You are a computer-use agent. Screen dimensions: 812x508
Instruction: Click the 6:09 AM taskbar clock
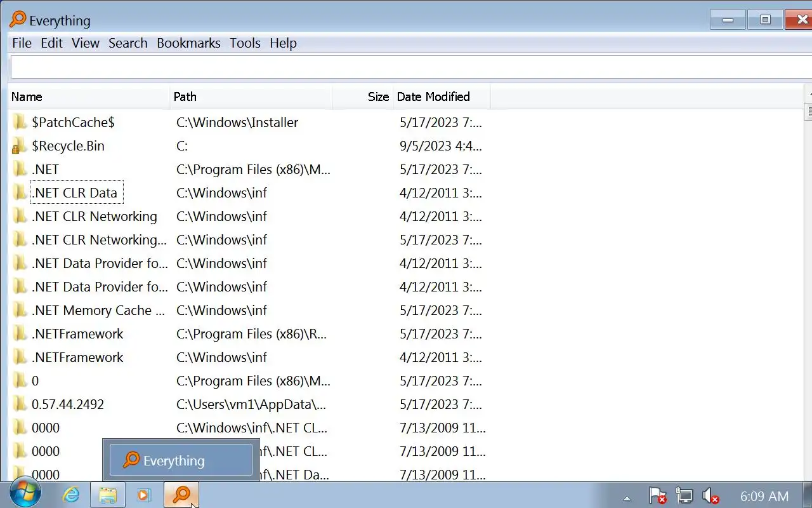[764, 496]
